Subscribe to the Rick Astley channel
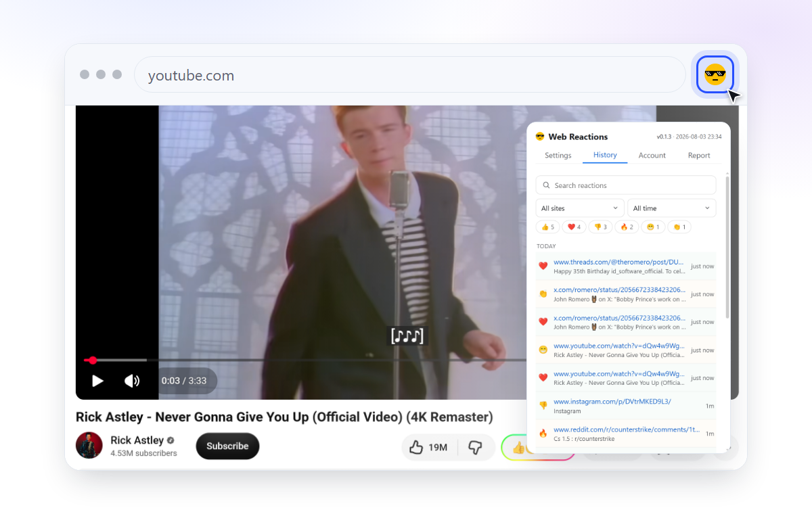Viewport: 812px width, 514px height. point(227,446)
